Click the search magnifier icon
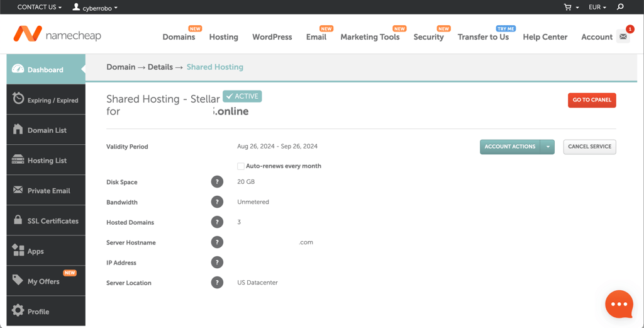This screenshot has width=644, height=328. [x=620, y=7]
